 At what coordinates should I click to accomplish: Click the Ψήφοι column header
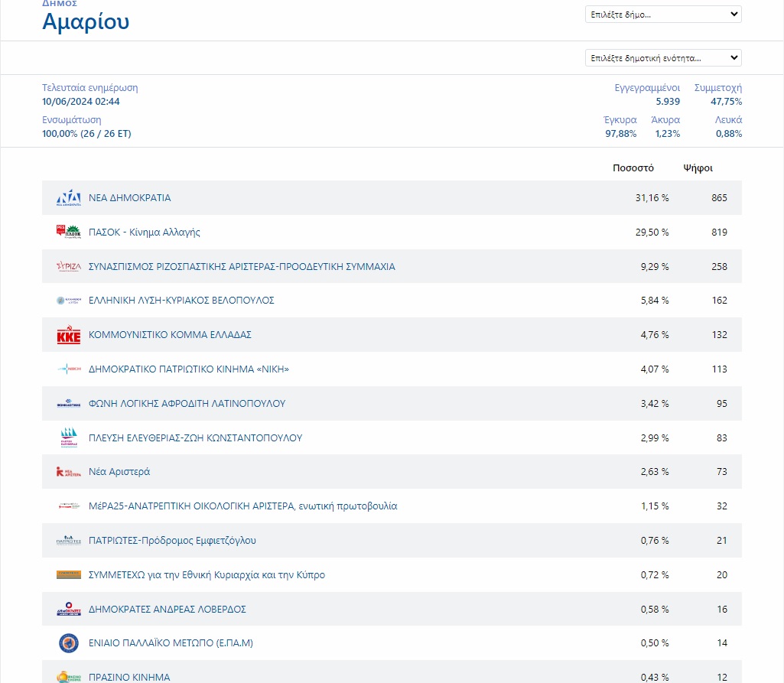click(x=698, y=168)
